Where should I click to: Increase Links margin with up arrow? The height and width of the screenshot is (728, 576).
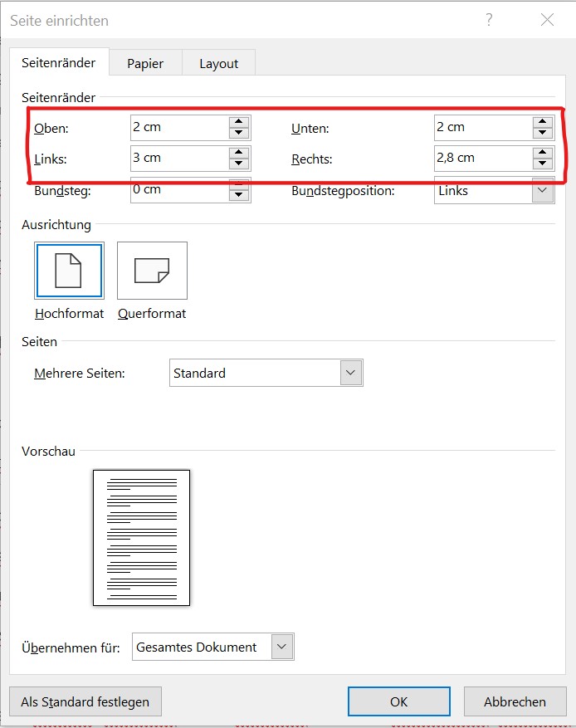[239, 153]
